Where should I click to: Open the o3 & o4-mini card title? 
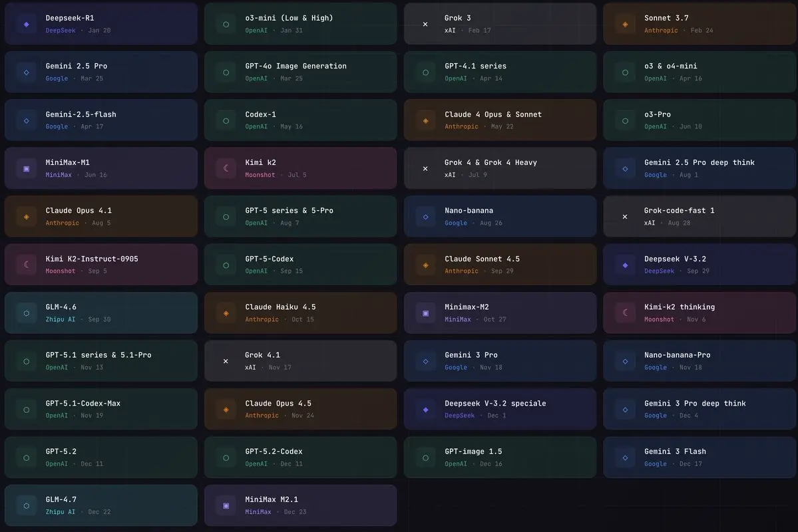(670, 66)
